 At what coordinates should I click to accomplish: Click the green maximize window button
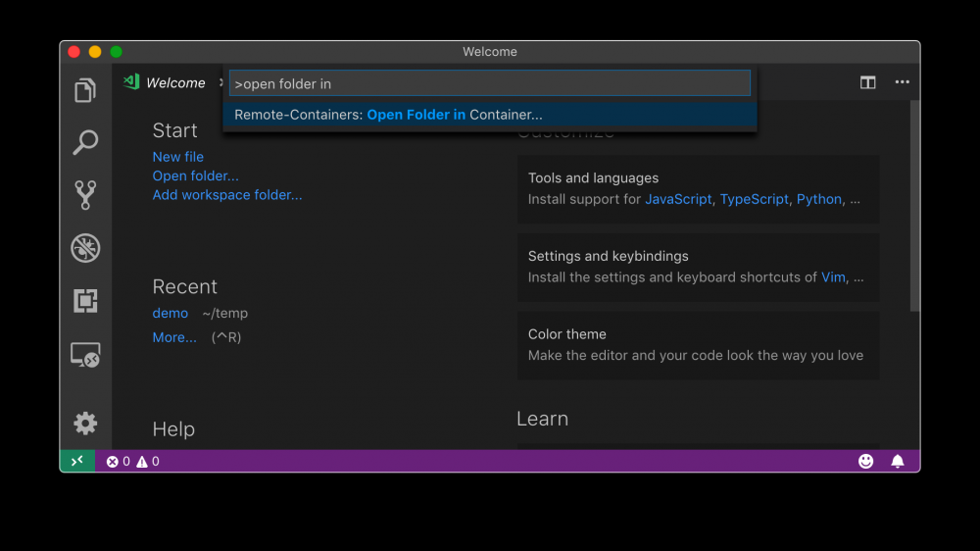click(x=117, y=52)
